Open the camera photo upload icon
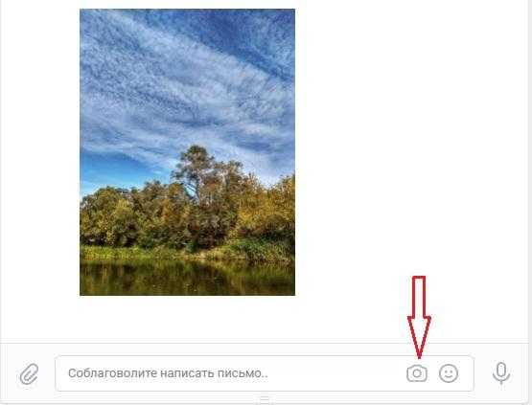The height and width of the screenshot is (405, 532). [x=417, y=373]
